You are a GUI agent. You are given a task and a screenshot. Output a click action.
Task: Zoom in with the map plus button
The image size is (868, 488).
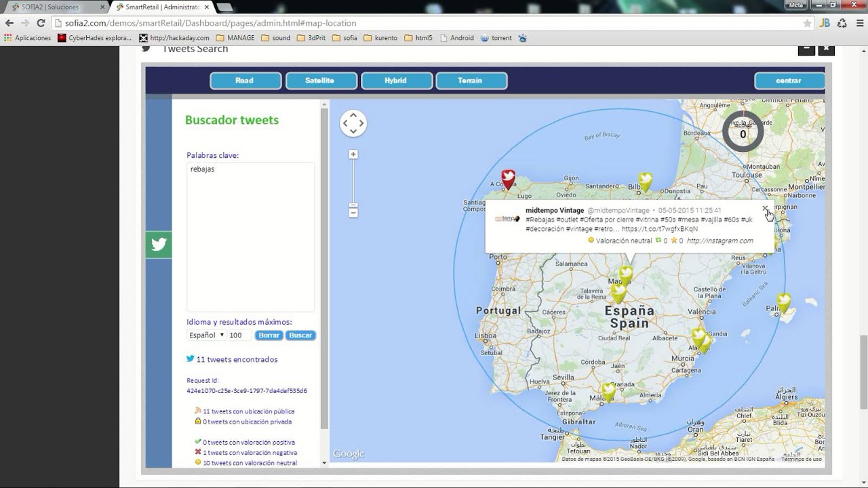353,155
